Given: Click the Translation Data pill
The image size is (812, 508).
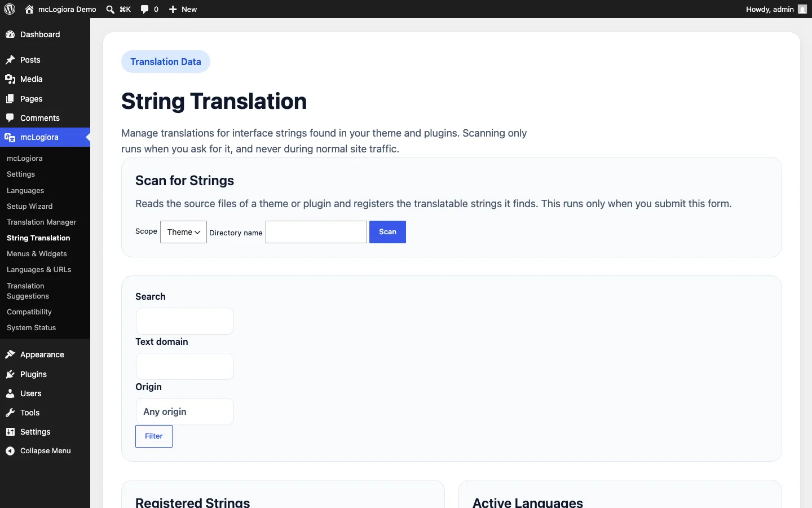Looking at the screenshot, I should tap(166, 62).
